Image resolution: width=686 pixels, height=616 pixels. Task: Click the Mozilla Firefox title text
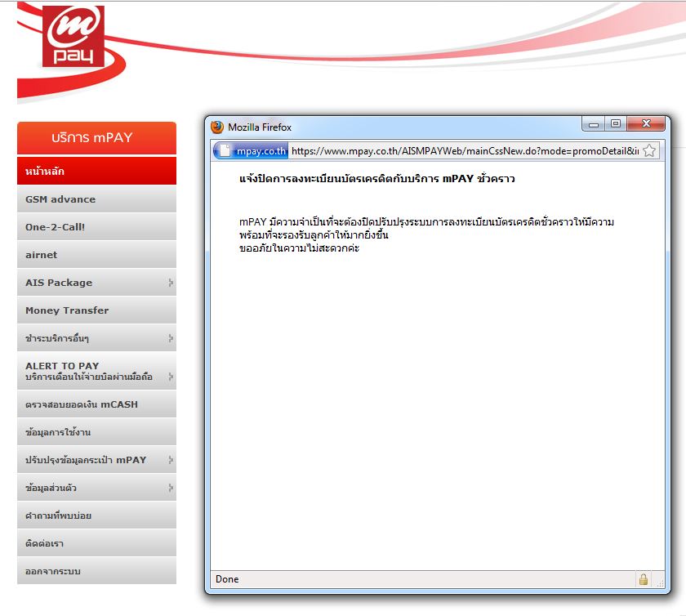click(260, 127)
